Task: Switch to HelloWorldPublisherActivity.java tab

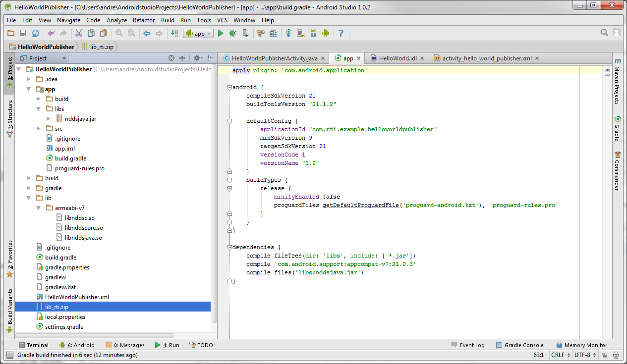Action: pyautogui.click(x=274, y=58)
